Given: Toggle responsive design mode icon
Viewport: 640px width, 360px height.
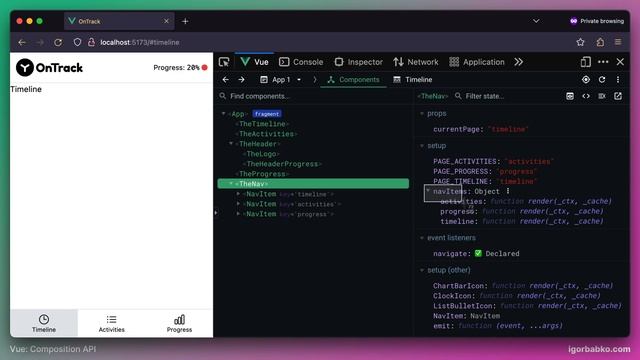Looking at the screenshot, I should point(586,62).
